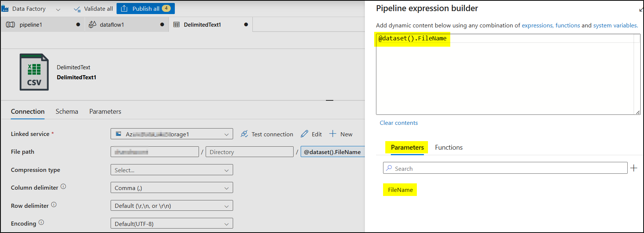Open the dataflow1 tab
Image resolution: width=644 pixels, height=233 pixels.
coord(127,24)
